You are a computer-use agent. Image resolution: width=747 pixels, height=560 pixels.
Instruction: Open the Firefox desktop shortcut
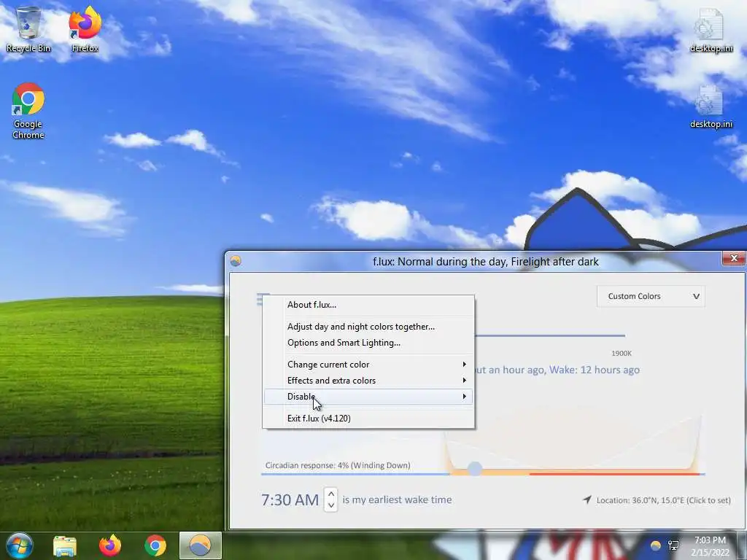(x=85, y=29)
